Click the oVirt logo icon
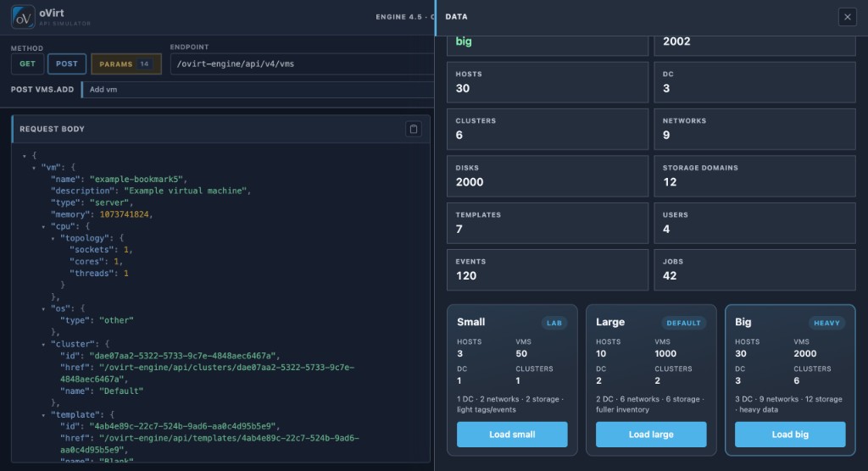This screenshot has height=471, width=868. click(x=23, y=17)
